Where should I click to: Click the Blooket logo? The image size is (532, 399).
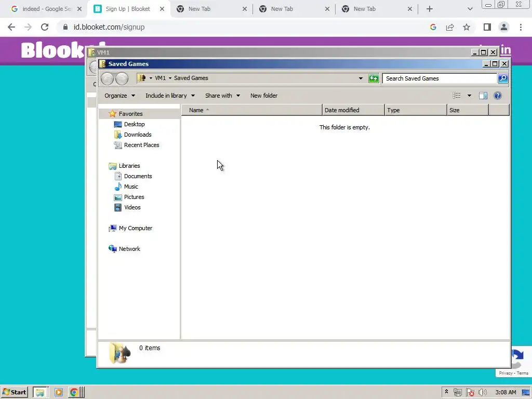click(52, 50)
